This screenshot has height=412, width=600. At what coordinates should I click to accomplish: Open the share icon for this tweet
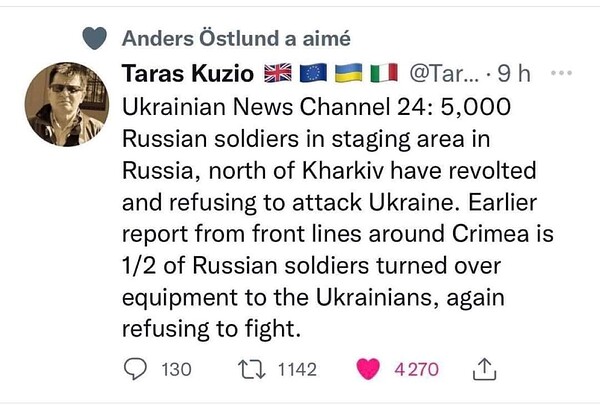[482, 370]
